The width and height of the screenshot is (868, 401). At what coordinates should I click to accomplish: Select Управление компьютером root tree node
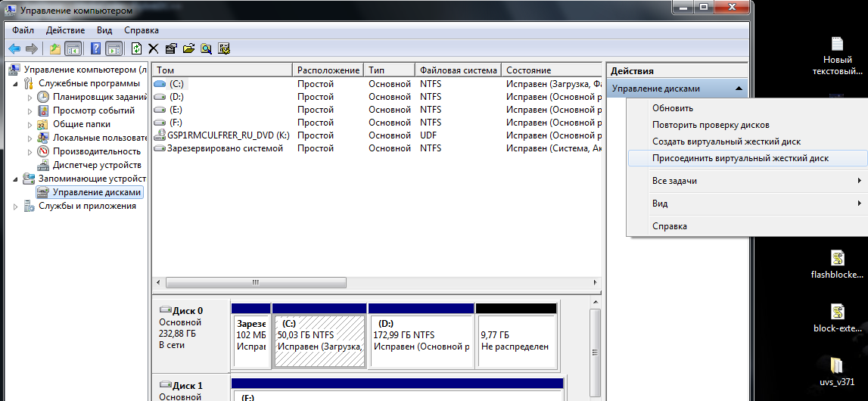tap(86, 70)
